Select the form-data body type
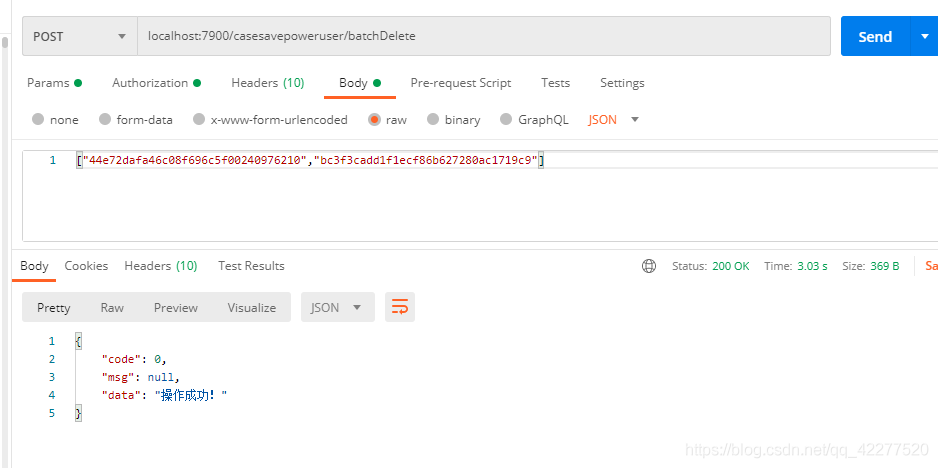 click(136, 120)
